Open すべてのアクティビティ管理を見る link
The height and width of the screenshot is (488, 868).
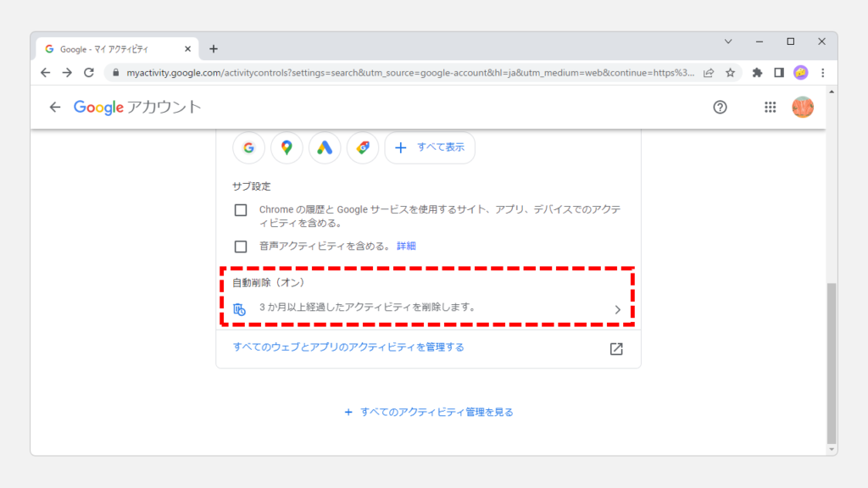coord(429,413)
